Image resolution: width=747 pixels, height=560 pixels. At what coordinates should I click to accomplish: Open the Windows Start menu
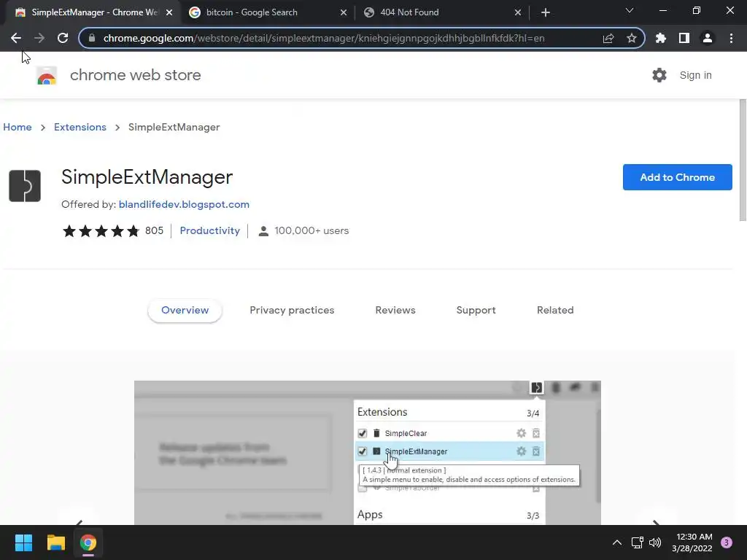23,542
